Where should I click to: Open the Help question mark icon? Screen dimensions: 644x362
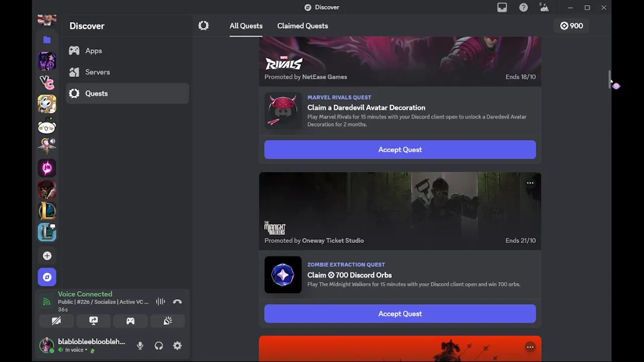(524, 8)
